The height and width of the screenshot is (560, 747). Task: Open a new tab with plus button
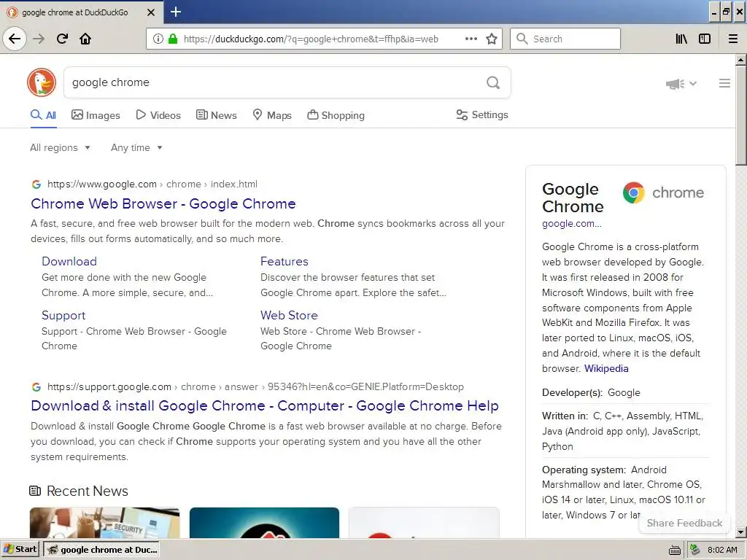(176, 12)
